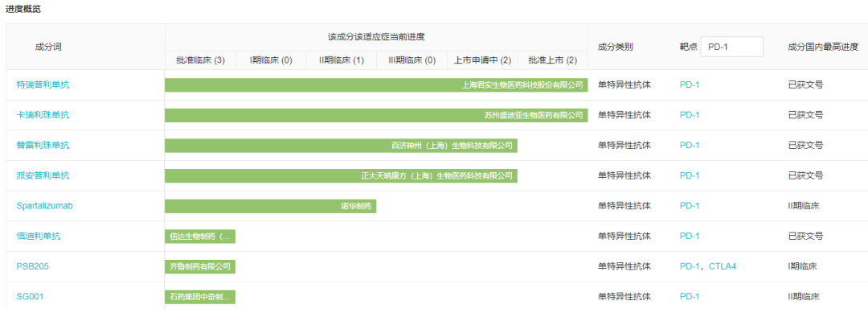The image size is (868, 309).
Task: Click the 齐鲁制药有限公司 progress bar
Action: pos(200,266)
